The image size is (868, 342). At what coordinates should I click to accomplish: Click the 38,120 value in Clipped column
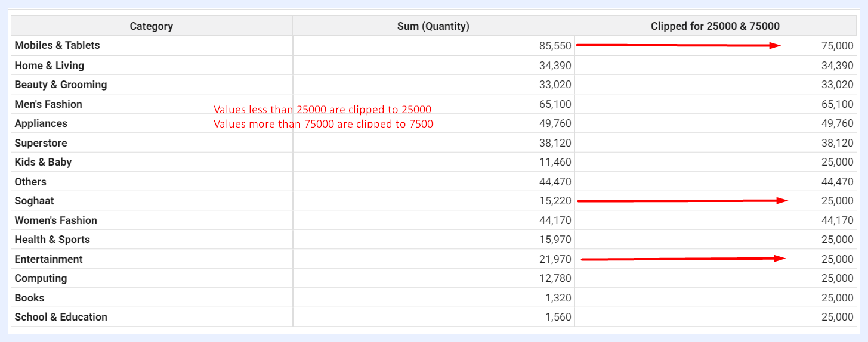tap(837, 143)
